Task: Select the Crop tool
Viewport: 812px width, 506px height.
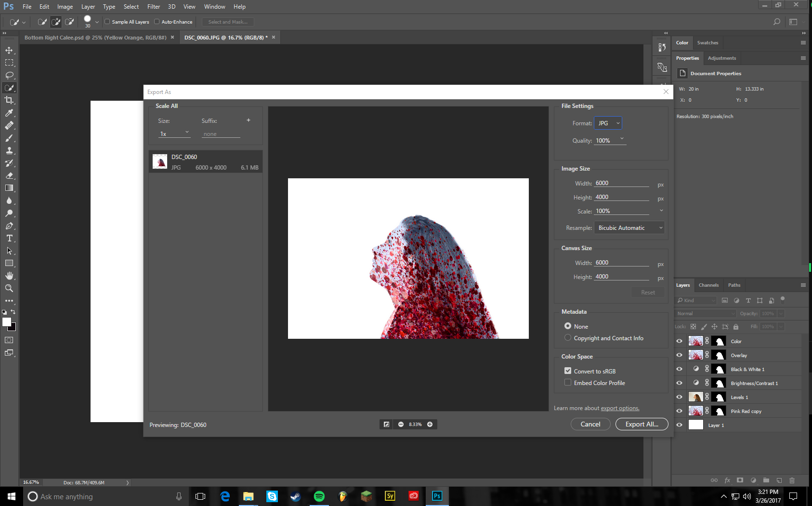Action: pos(9,100)
